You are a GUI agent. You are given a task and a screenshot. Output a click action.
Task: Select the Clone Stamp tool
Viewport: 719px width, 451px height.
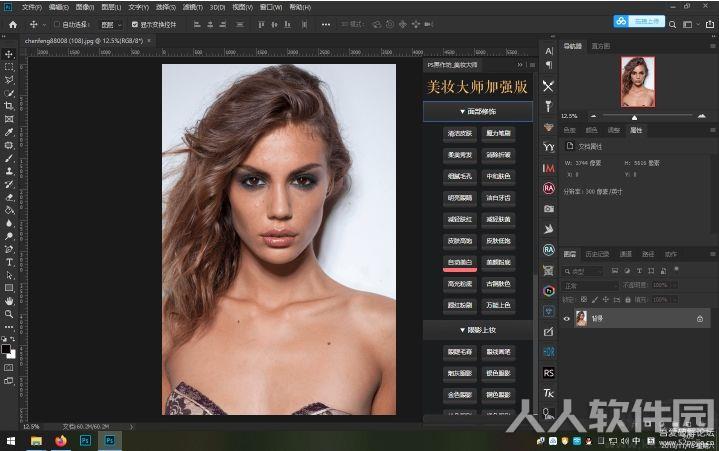[x=9, y=171]
